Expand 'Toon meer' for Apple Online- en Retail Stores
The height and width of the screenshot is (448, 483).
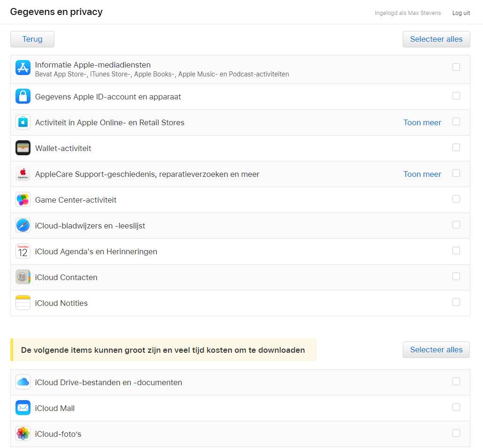[422, 122]
